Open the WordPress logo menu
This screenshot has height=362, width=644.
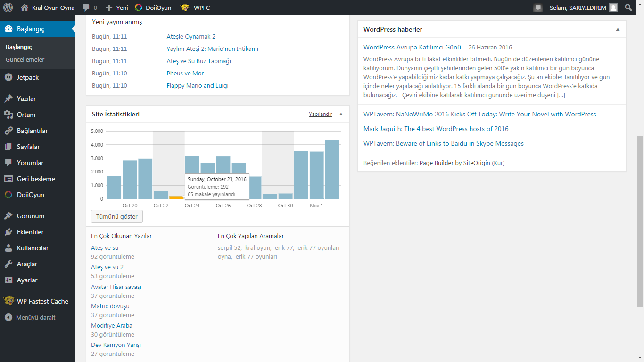pos(8,8)
